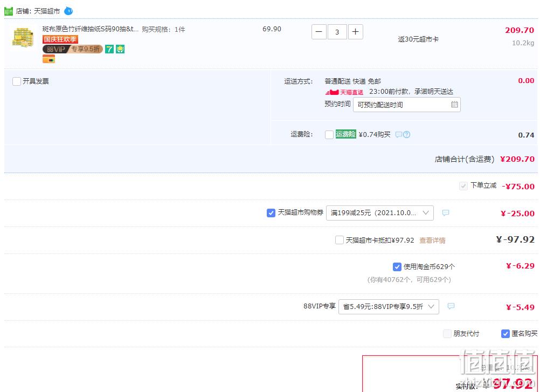Click the 天猫直送 logo
The width and height of the screenshot is (540, 392).
tap(344, 92)
